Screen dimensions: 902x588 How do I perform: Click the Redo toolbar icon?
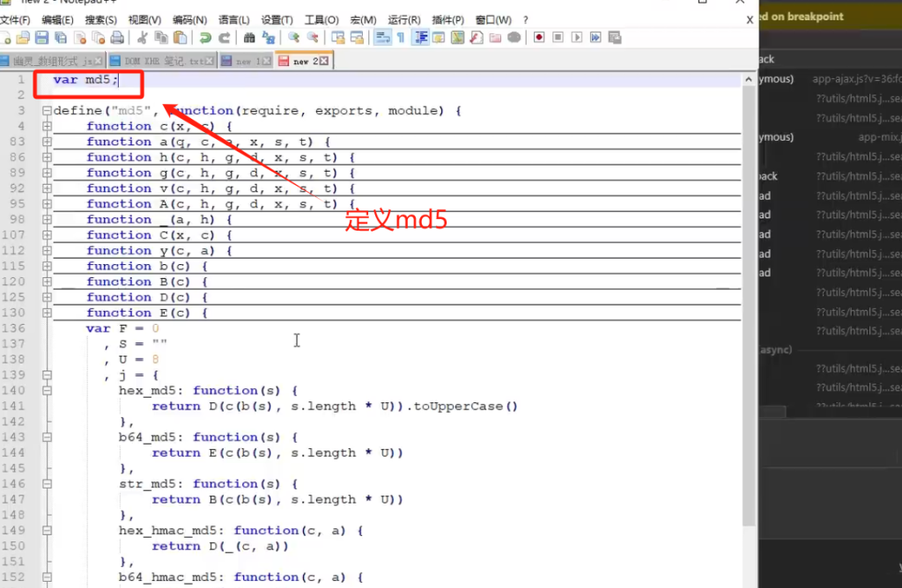click(224, 38)
